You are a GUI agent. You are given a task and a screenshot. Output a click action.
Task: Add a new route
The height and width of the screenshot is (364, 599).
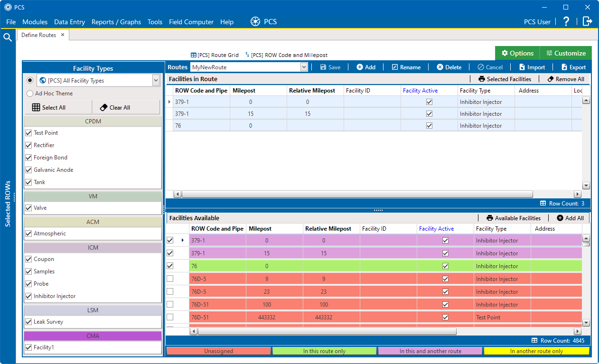pyautogui.click(x=366, y=67)
